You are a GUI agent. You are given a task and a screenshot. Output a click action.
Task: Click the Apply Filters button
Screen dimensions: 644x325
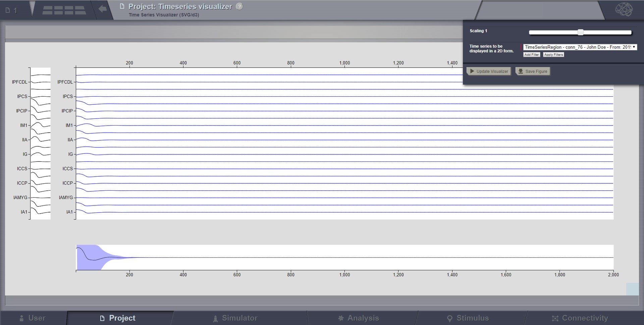(x=553, y=54)
